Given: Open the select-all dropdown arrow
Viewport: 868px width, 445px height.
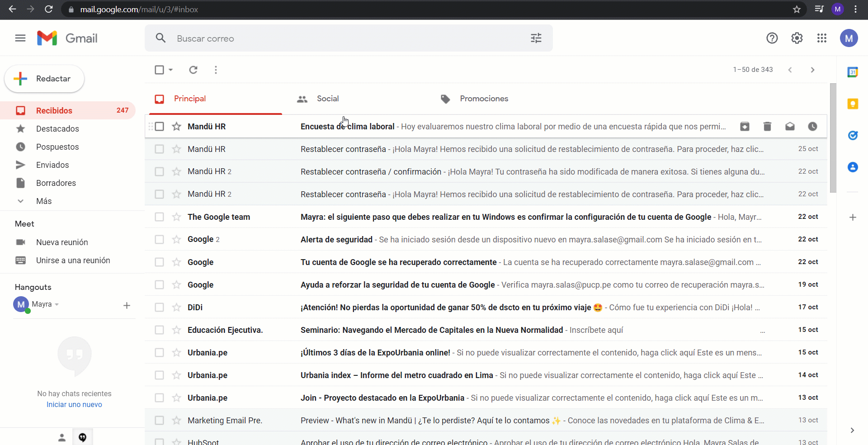Looking at the screenshot, I should [x=170, y=70].
